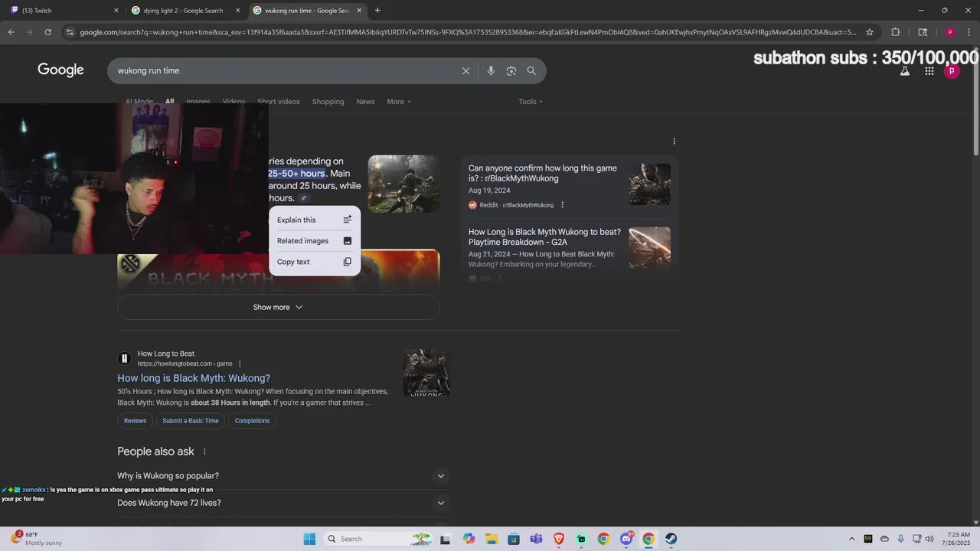Clear the search box with the X

coord(465,70)
